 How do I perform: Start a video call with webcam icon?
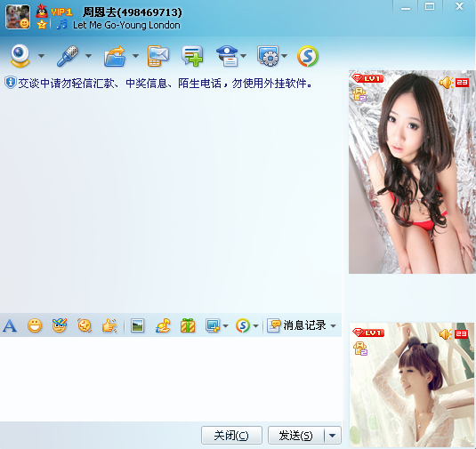click(20, 56)
